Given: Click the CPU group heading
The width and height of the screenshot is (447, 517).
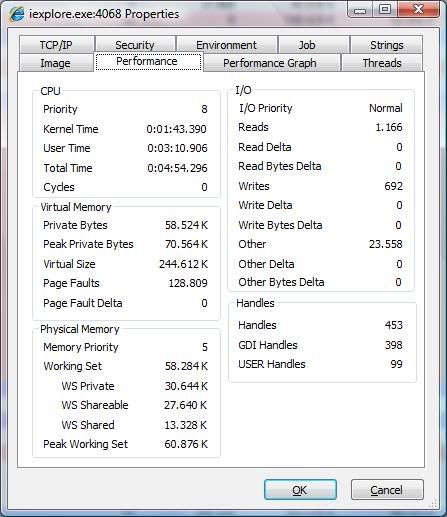Looking at the screenshot, I should [x=50, y=91].
